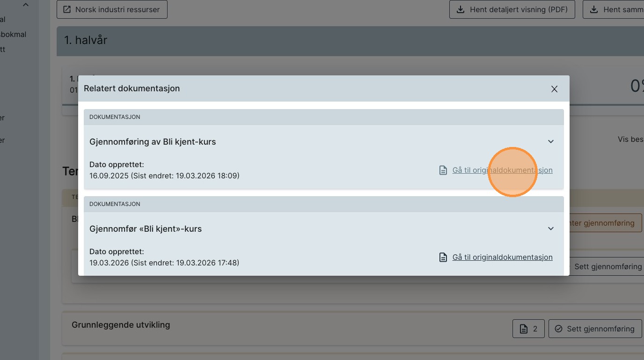Close the Relatert dokumentasjon dialog
Viewport: 644px width, 360px height.
[x=554, y=89]
